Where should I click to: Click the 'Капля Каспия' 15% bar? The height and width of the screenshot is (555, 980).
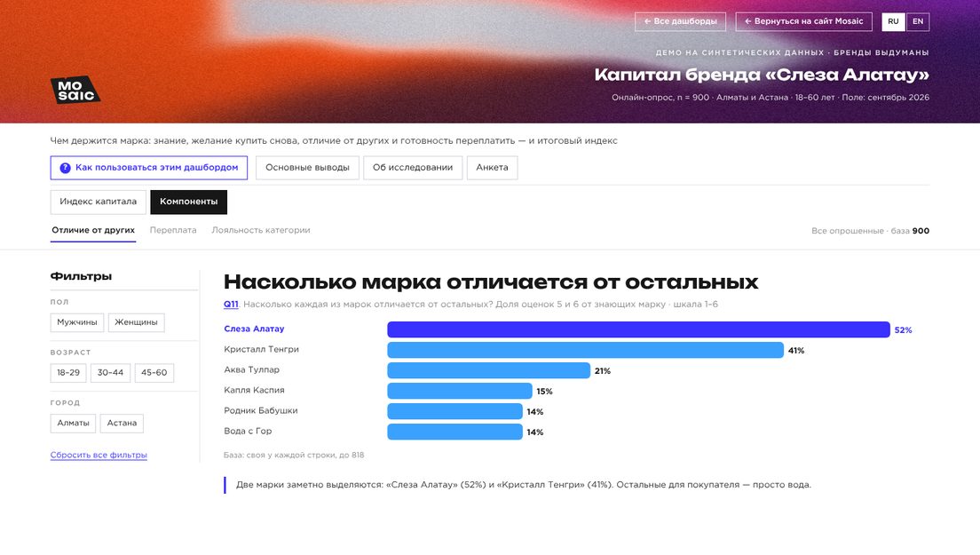pos(460,392)
